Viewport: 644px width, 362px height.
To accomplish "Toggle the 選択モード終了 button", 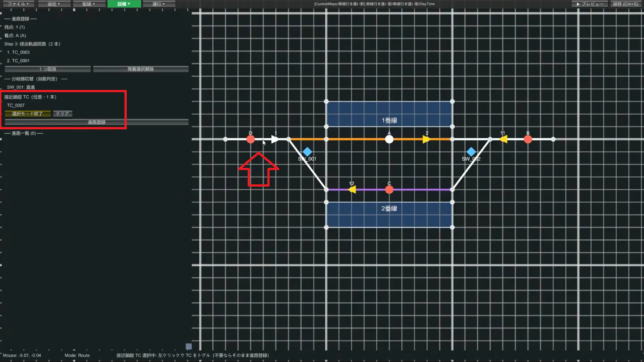I will tap(28, 114).
